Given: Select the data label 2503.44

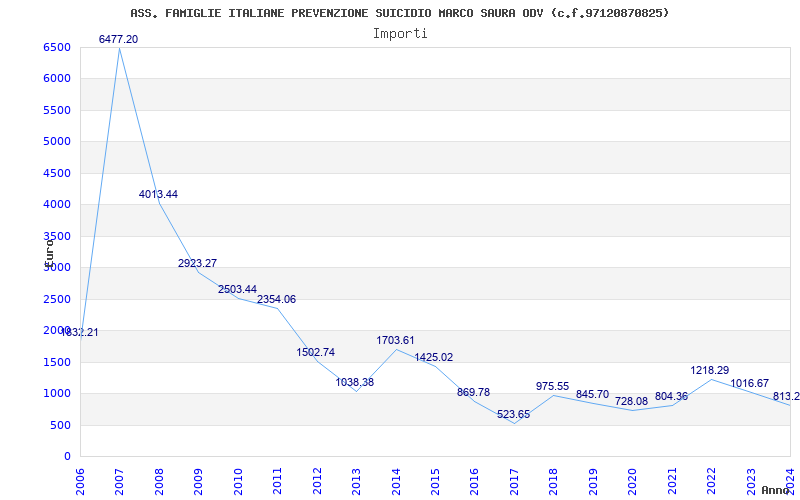Looking at the screenshot, I should click(x=237, y=289).
